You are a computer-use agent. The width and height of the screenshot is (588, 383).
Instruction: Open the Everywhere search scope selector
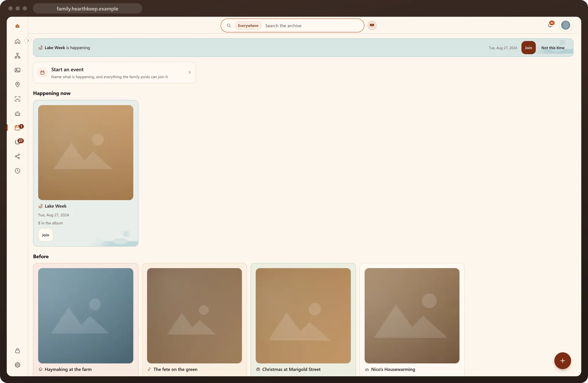(248, 26)
